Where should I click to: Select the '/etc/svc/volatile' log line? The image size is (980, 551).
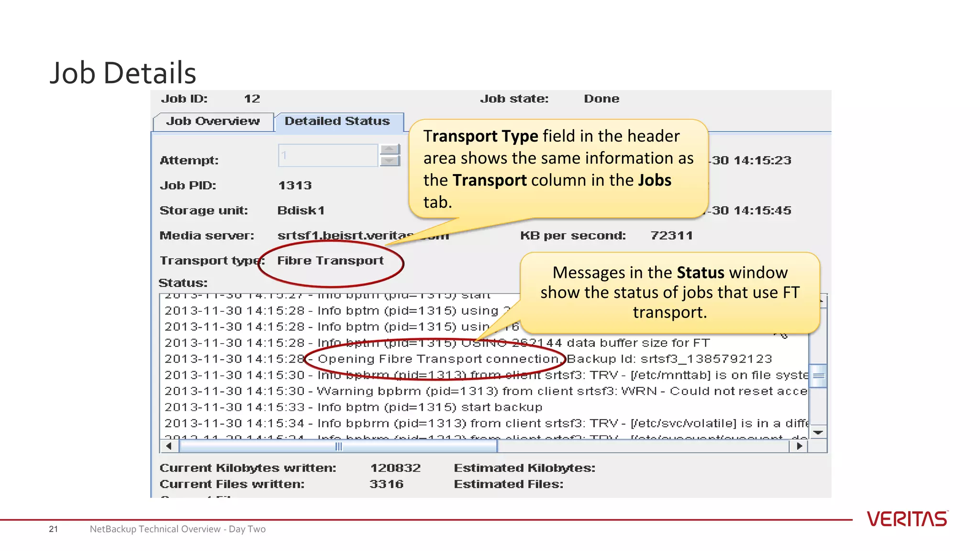[486, 423]
